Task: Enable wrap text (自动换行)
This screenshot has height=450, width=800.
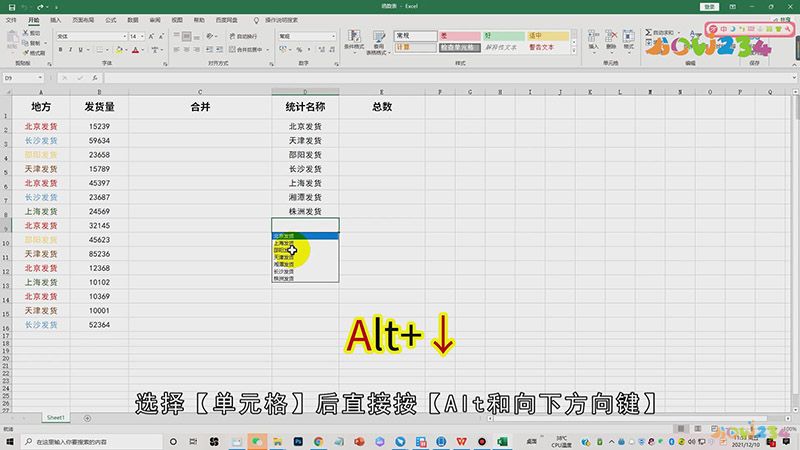Action: (243, 36)
